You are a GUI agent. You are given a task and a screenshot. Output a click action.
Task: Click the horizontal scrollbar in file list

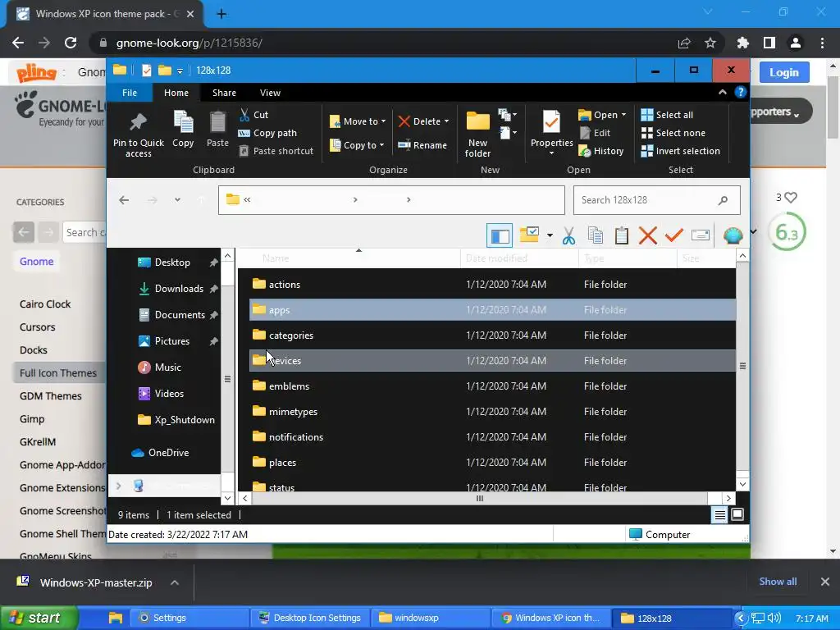tap(479, 498)
